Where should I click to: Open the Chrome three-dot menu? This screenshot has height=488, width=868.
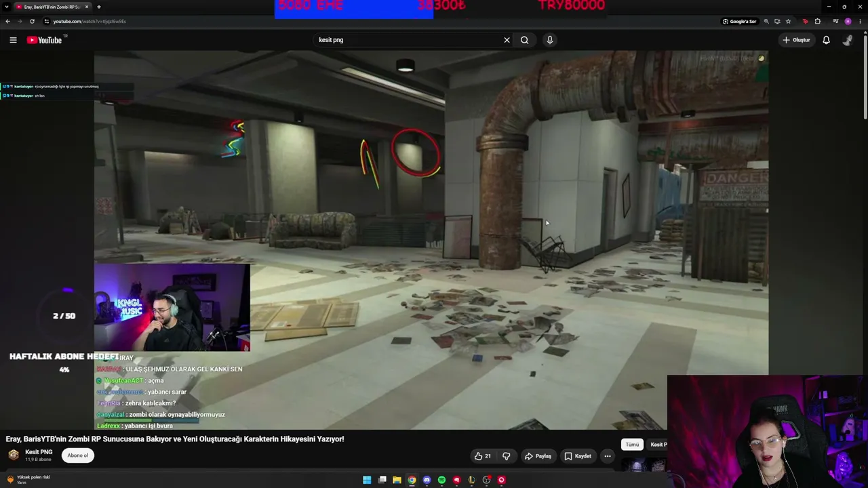(859, 21)
